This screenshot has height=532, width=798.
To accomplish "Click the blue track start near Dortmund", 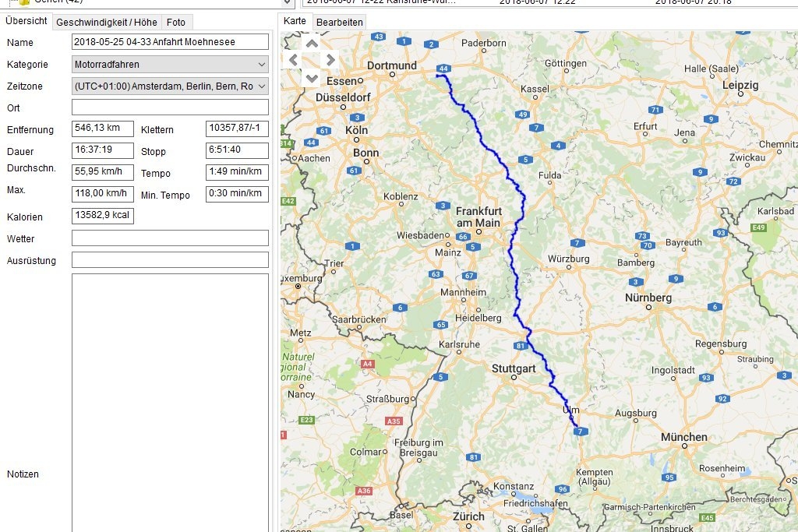I will coord(438,76).
